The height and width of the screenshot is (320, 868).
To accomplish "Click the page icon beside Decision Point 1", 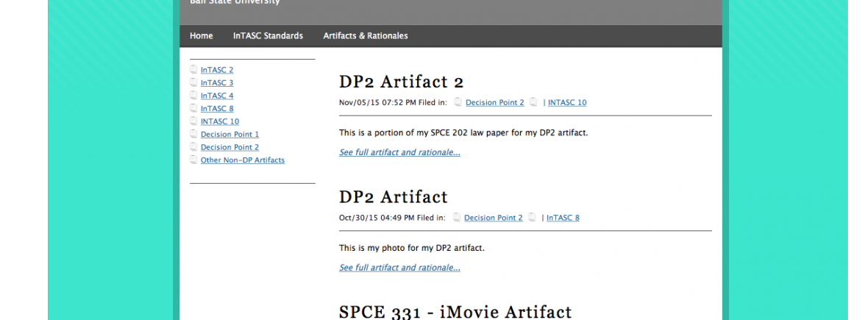I will [193, 135].
